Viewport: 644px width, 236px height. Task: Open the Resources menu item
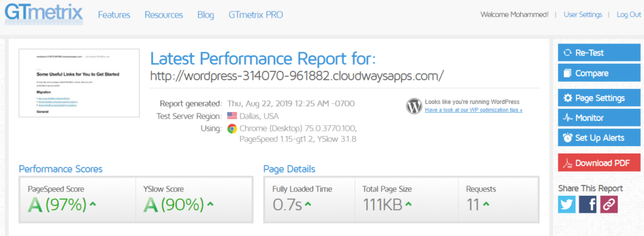click(164, 15)
